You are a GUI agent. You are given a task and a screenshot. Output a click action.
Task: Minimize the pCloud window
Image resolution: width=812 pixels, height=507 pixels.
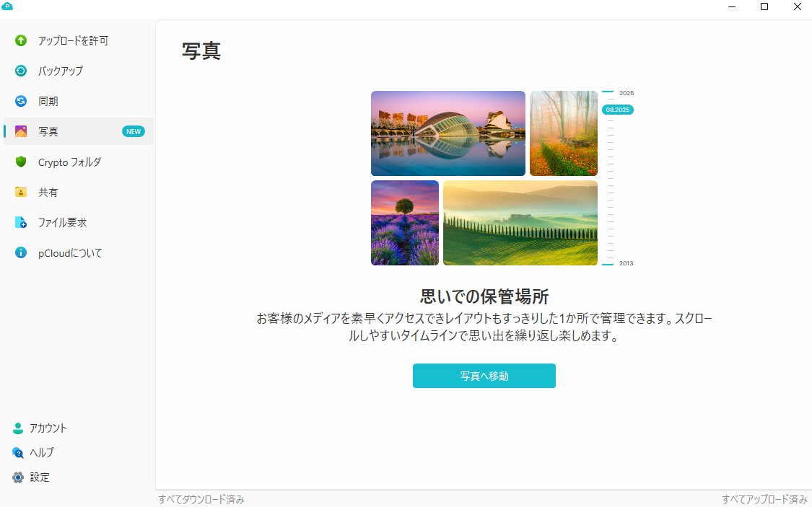tap(732, 6)
